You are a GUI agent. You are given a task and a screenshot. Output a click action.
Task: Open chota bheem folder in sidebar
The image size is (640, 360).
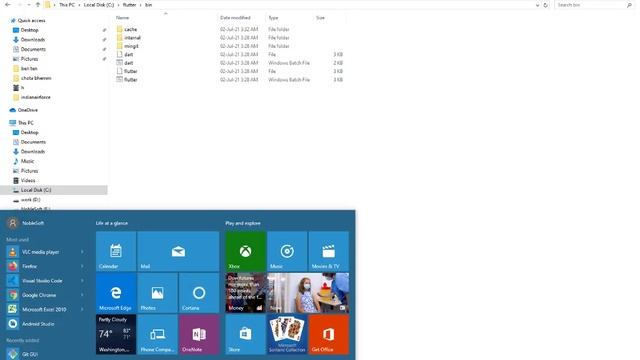[36, 78]
